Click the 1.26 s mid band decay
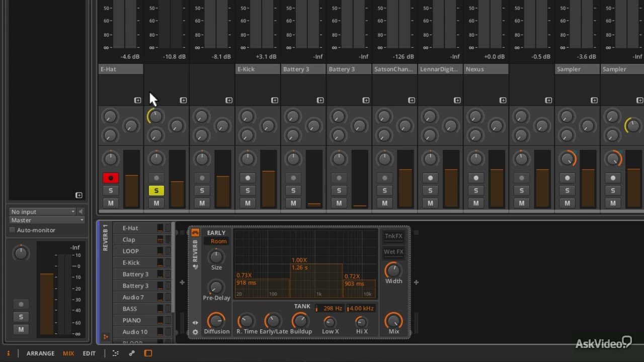The width and height of the screenshot is (644, 362). 299,267
